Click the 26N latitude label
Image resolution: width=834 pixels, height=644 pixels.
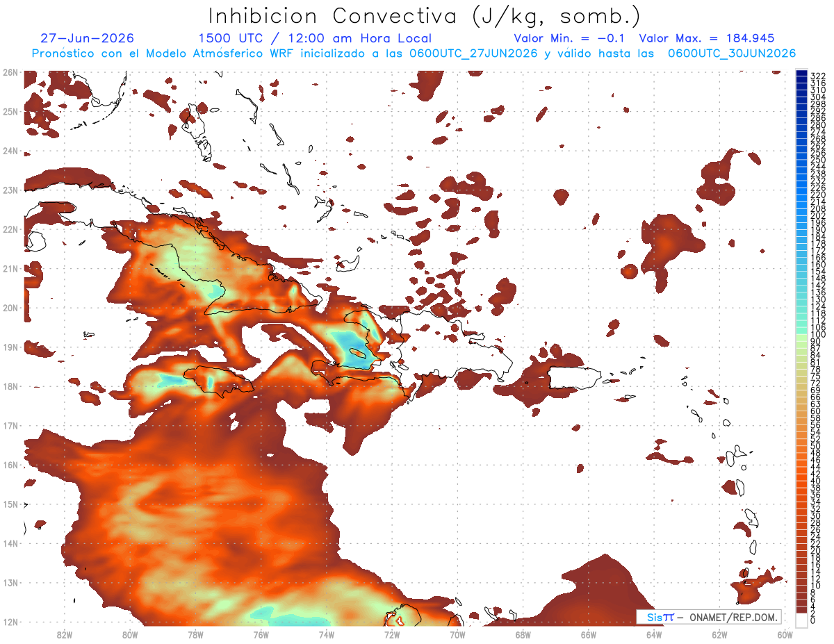(10, 72)
